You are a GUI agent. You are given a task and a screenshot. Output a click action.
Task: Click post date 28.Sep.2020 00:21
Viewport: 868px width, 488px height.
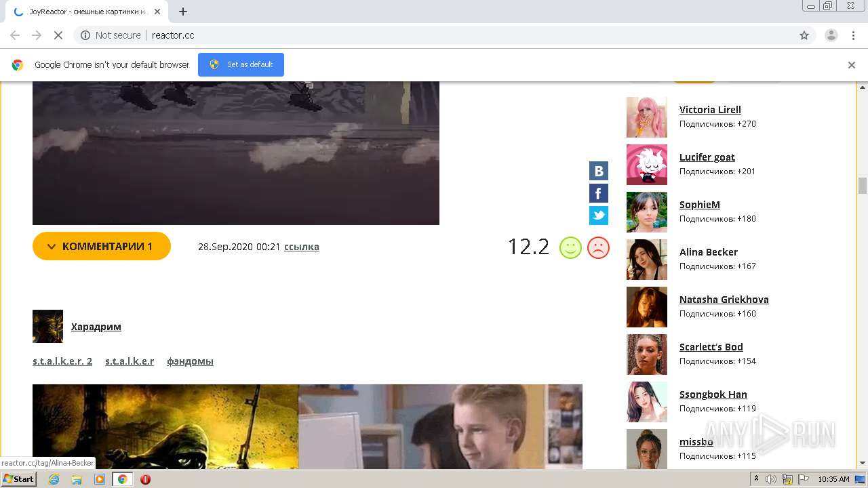239,247
